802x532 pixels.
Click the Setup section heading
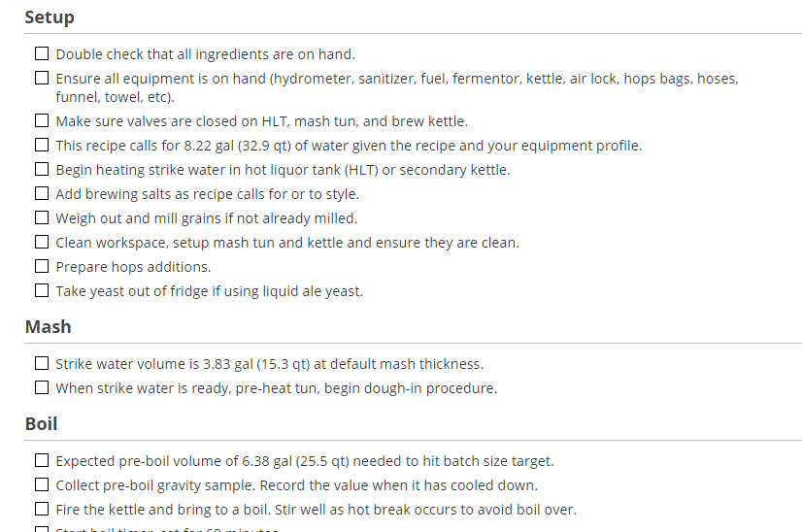tap(50, 17)
